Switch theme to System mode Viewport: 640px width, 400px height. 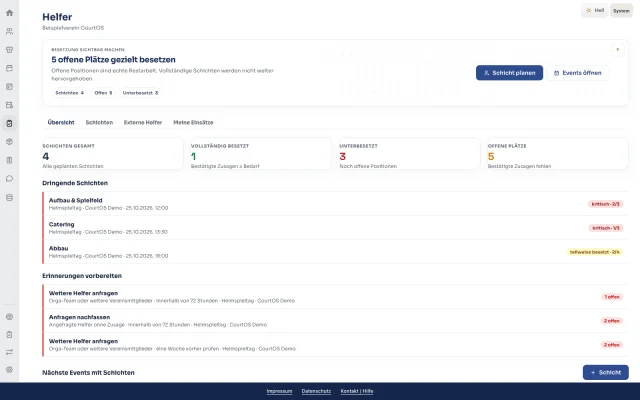click(621, 11)
